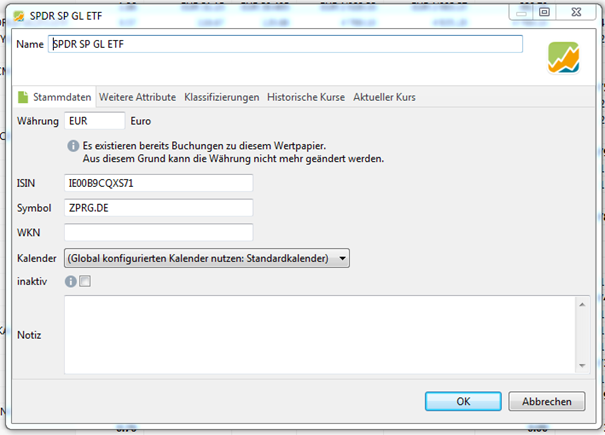Screen dimensions: 605x435
Task: Click the Währung field showing EUR
Action: tap(95, 121)
